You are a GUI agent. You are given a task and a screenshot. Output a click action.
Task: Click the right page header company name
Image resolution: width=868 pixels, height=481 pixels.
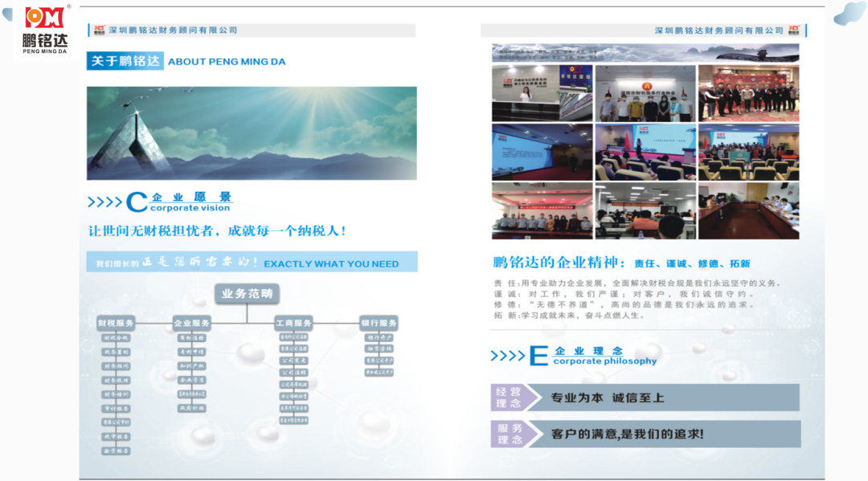point(719,31)
